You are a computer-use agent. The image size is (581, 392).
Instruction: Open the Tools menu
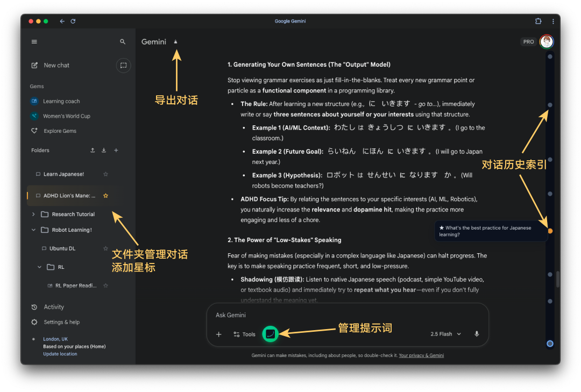[245, 334]
